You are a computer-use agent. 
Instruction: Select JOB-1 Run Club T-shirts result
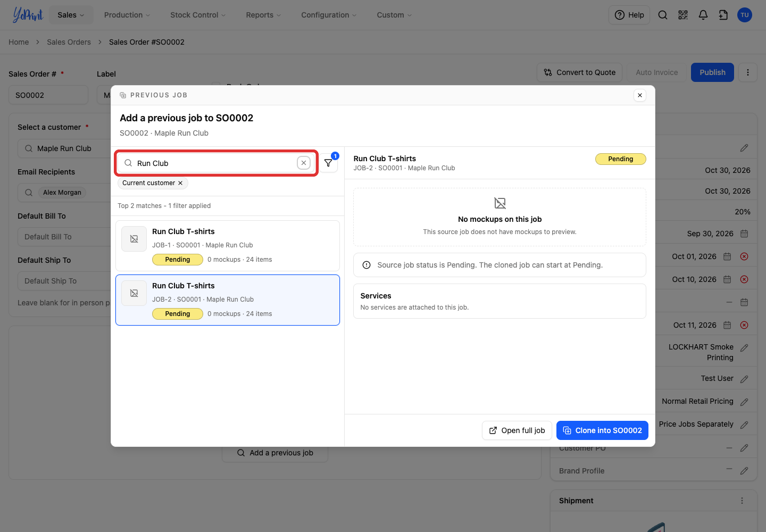228,245
